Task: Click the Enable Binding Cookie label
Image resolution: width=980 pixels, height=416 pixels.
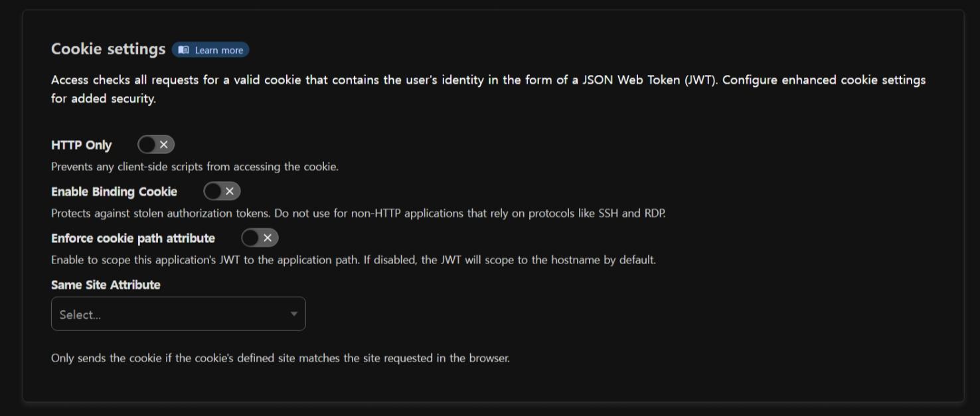Action: (x=114, y=192)
